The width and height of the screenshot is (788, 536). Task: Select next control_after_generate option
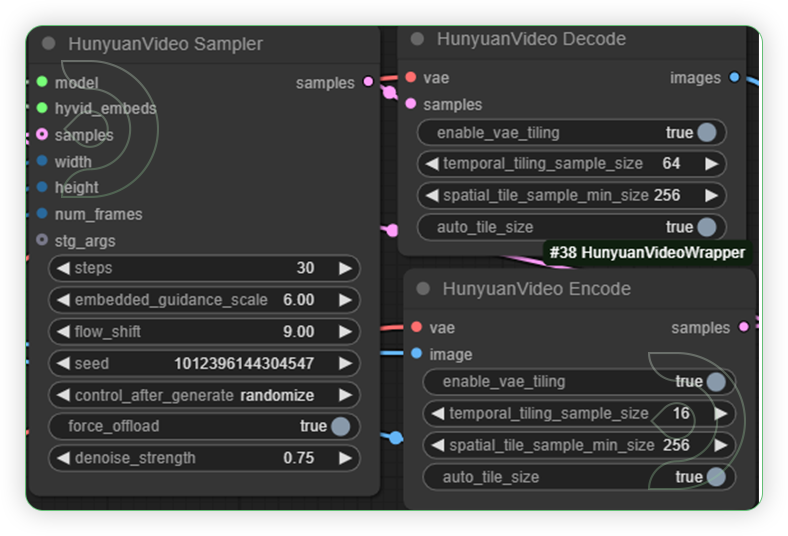[x=345, y=395]
